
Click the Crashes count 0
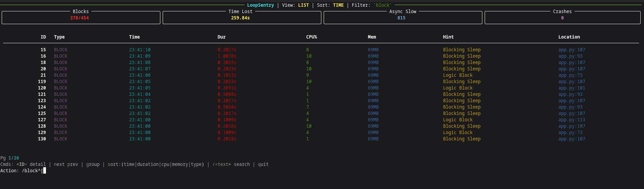(x=562, y=18)
